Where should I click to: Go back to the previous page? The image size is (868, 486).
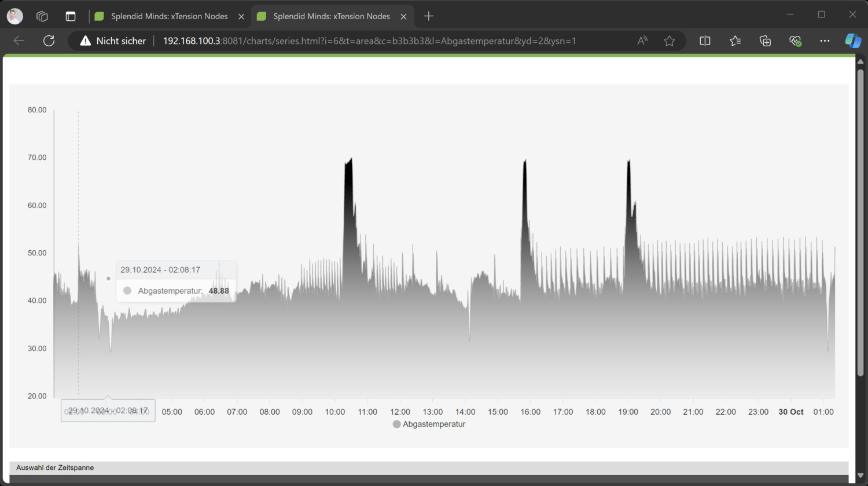click(x=19, y=41)
